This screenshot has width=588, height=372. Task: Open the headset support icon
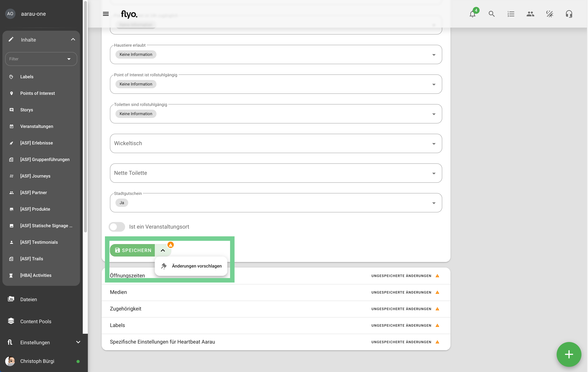coord(569,14)
